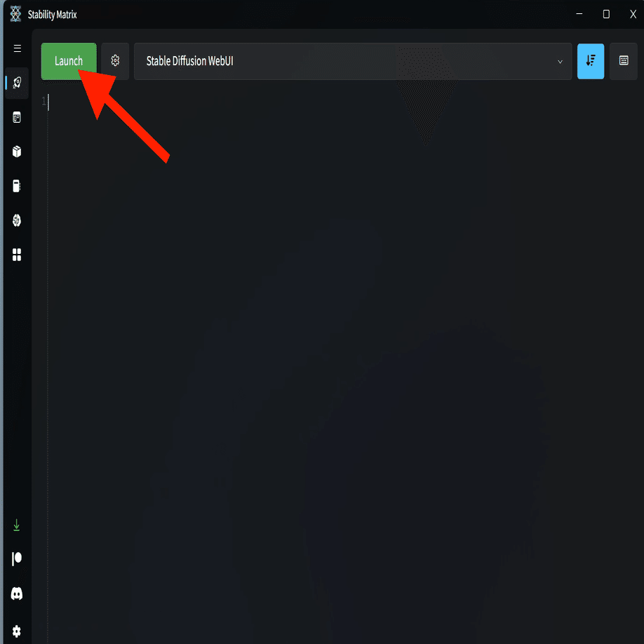The height and width of the screenshot is (644, 644).
Task: Open the Checkpoint Manager sidebar icon
Action: [x=17, y=186]
